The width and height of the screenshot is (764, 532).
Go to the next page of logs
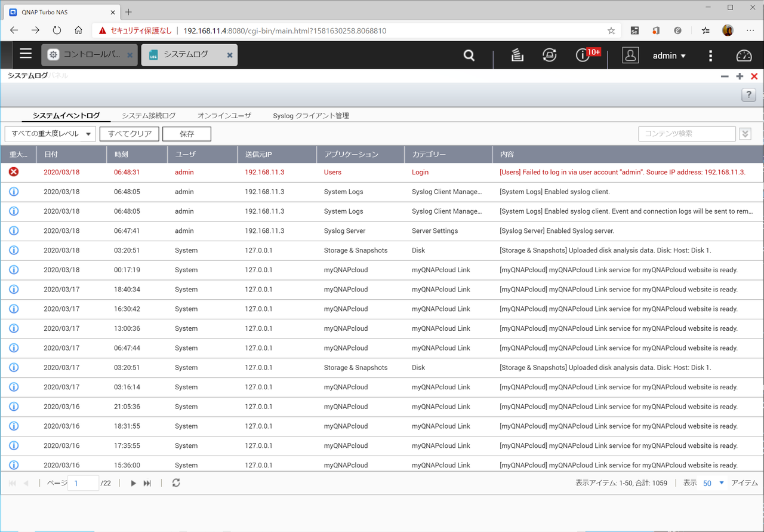tap(133, 483)
